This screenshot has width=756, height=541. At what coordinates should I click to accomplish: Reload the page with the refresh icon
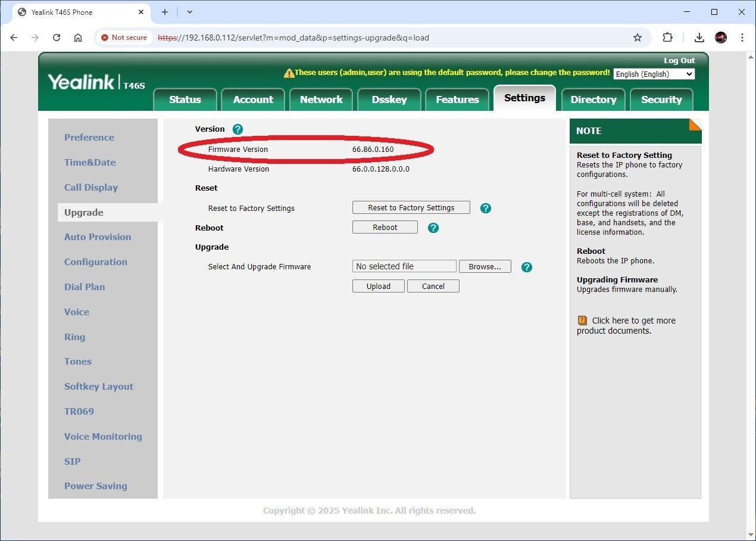[x=57, y=38]
